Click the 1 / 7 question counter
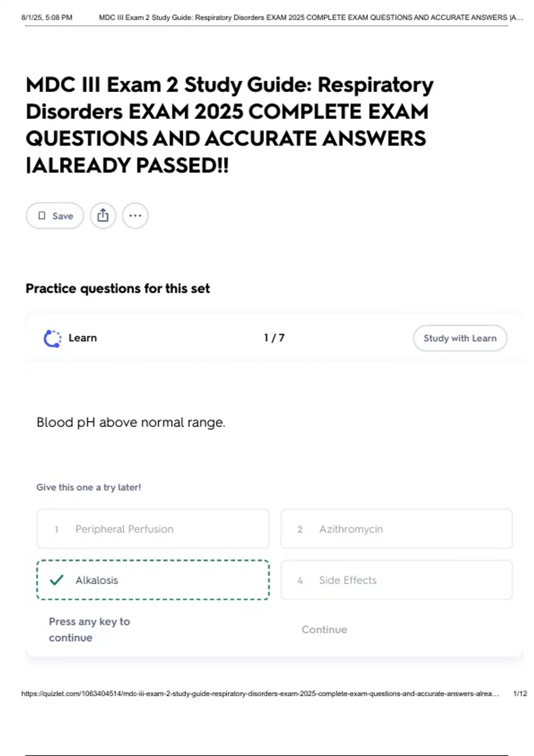534x756 pixels. coord(274,338)
